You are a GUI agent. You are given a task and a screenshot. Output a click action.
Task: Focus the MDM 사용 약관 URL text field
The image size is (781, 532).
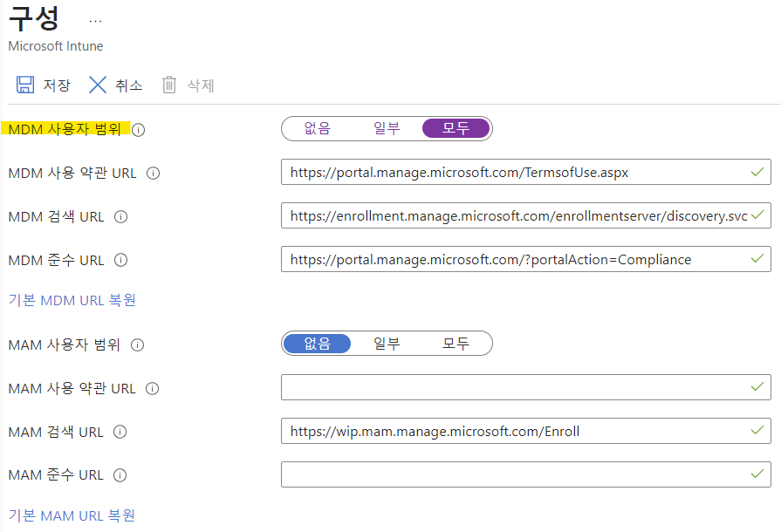[x=526, y=172]
